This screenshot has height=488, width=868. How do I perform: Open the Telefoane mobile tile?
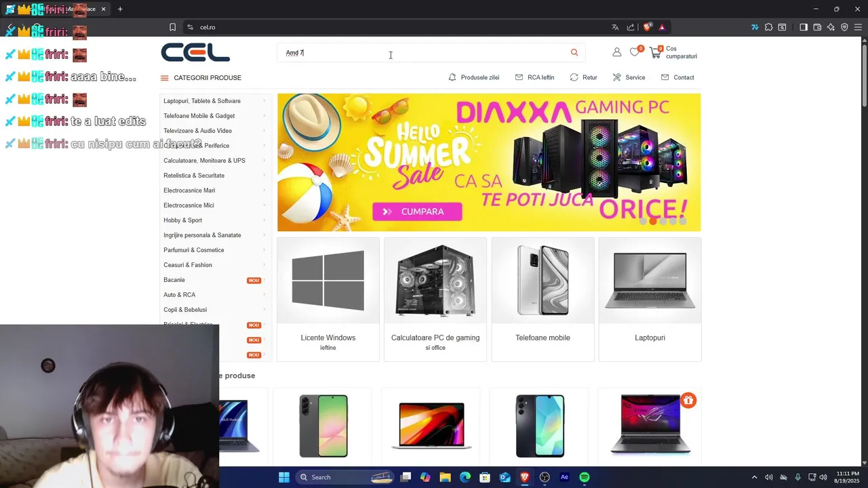(x=542, y=300)
